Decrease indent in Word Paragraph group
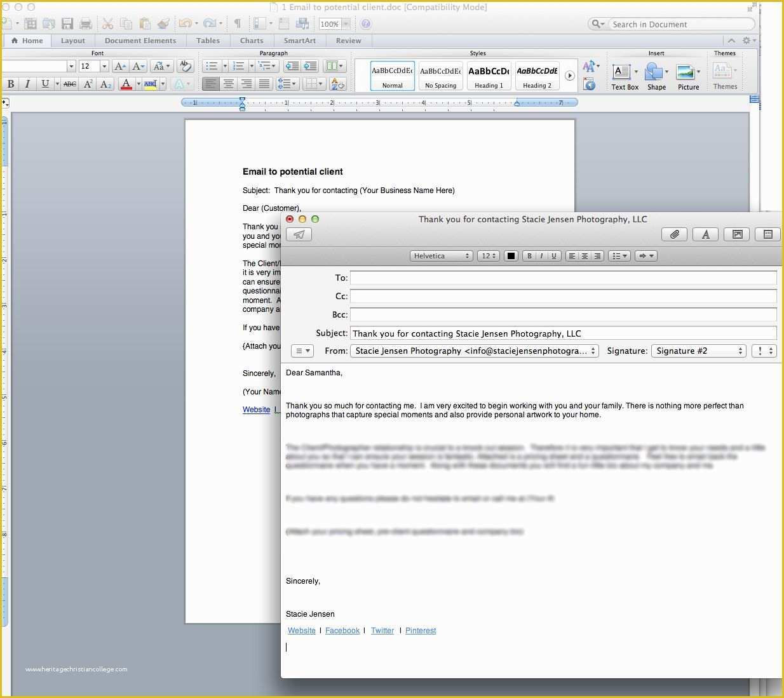This screenshot has height=698, width=784. (x=292, y=66)
